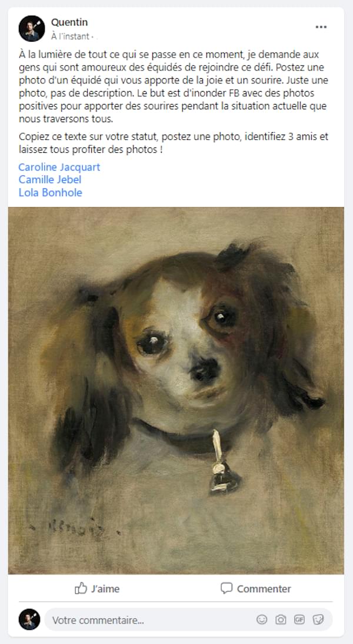Image resolution: width=353 pixels, height=644 pixels.
Task: Open Camille Jebel's tagged profile
Action: pyautogui.click(x=50, y=179)
